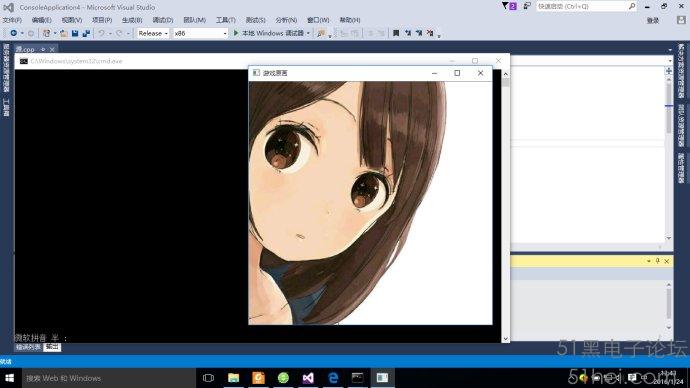The image size is (690, 388).
Task: Open the 工具(T) menu
Action: [x=225, y=20]
